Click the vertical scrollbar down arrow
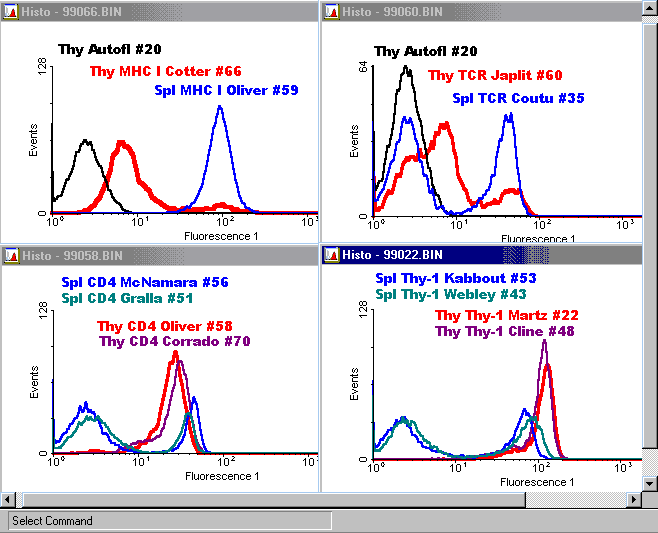 [x=650, y=483]
